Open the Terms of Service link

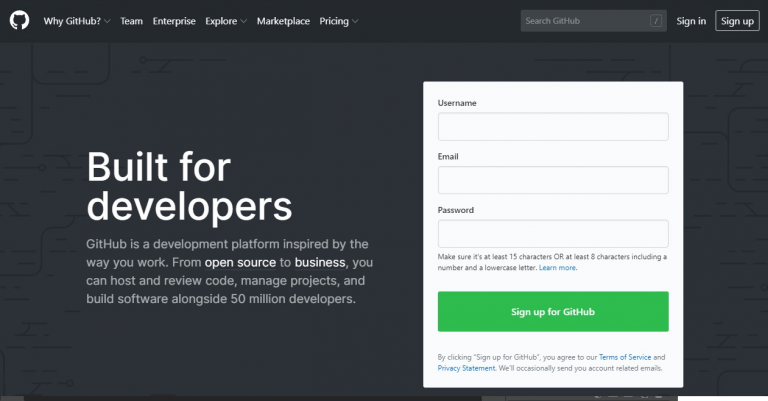coord(625,357)
